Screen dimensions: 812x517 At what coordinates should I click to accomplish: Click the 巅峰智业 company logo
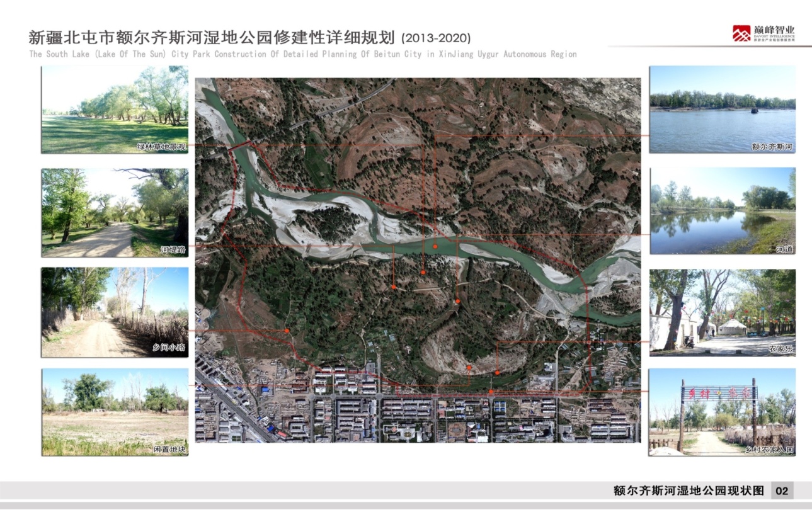tap(763, 33)
